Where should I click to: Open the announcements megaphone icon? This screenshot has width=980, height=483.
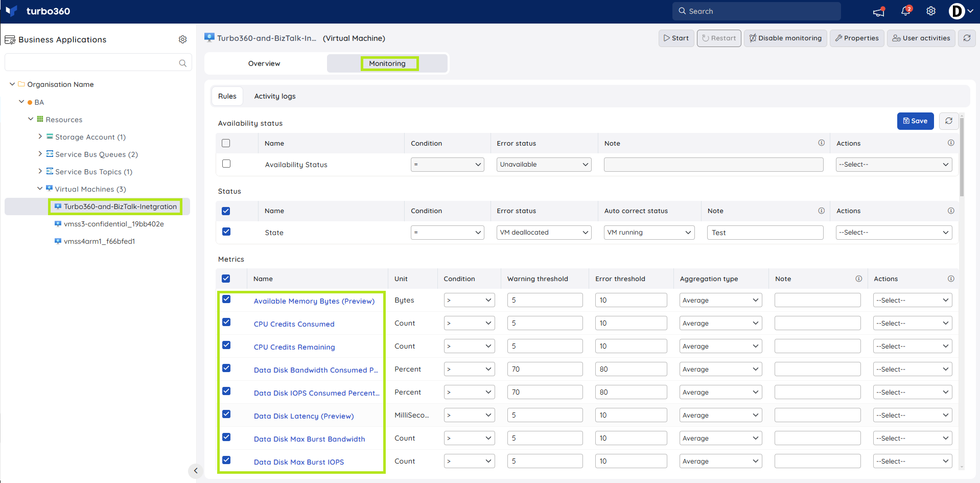click(879, 11)
